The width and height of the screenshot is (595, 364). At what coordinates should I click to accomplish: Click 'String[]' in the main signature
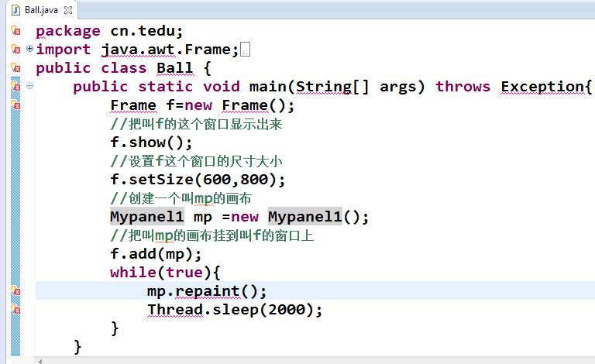332,87
